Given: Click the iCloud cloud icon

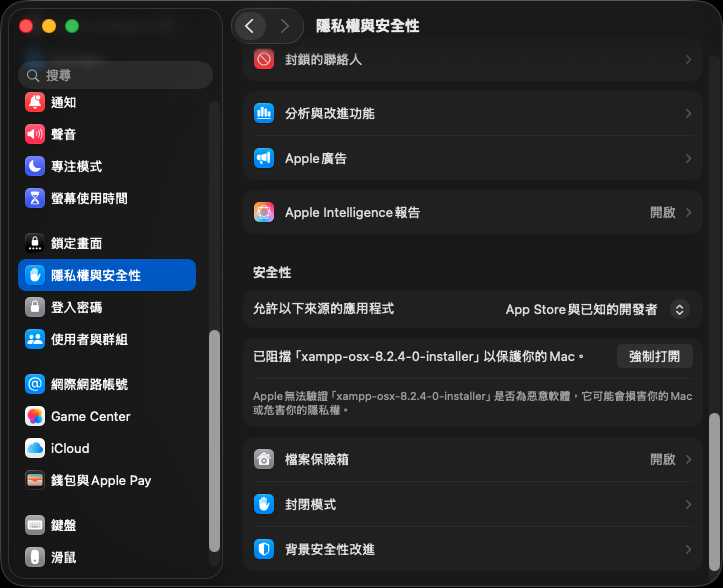Looking at the screenshot, I should coord(35,448).
